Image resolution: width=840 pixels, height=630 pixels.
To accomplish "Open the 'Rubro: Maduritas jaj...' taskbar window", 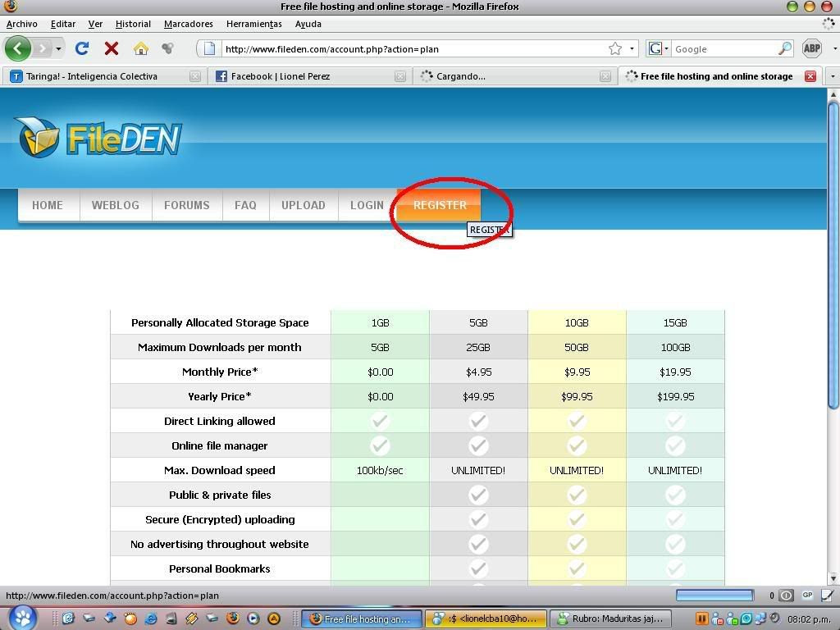I will point(612,619).
